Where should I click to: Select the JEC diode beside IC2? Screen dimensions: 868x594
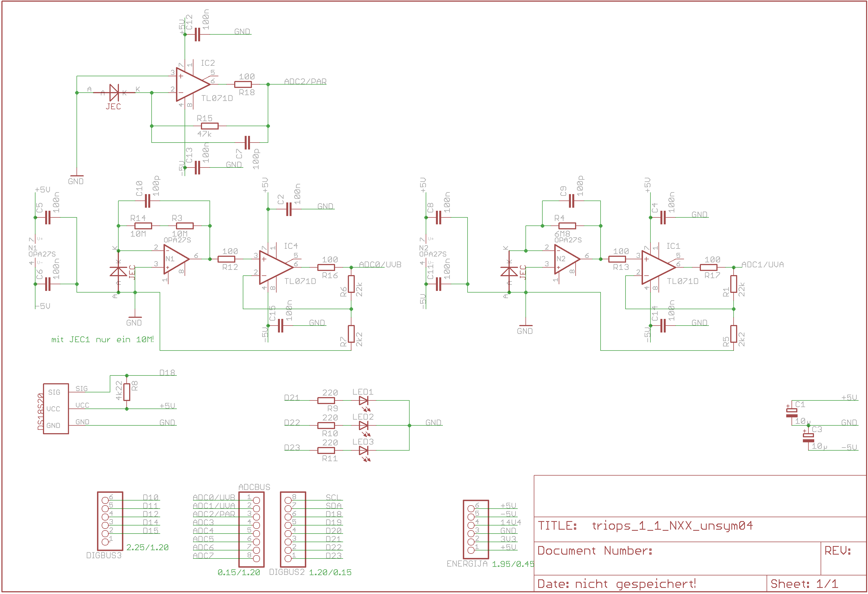click(114, 92)
